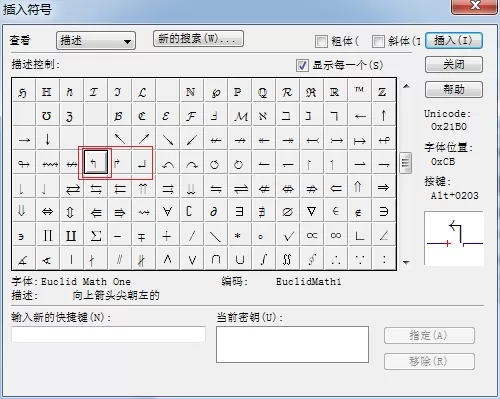Select the highlighted ↰ arrow cell
This screenshot has height=399, width=500.
[96, 162]
